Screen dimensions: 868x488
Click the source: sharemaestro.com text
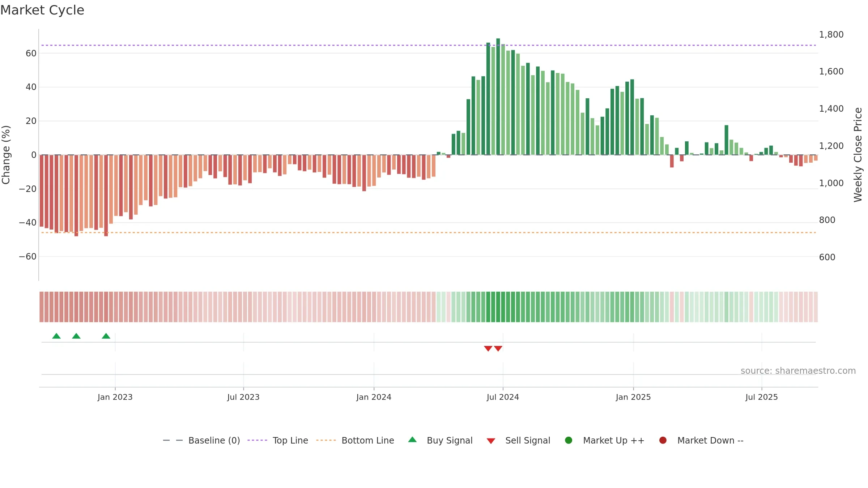798,371
